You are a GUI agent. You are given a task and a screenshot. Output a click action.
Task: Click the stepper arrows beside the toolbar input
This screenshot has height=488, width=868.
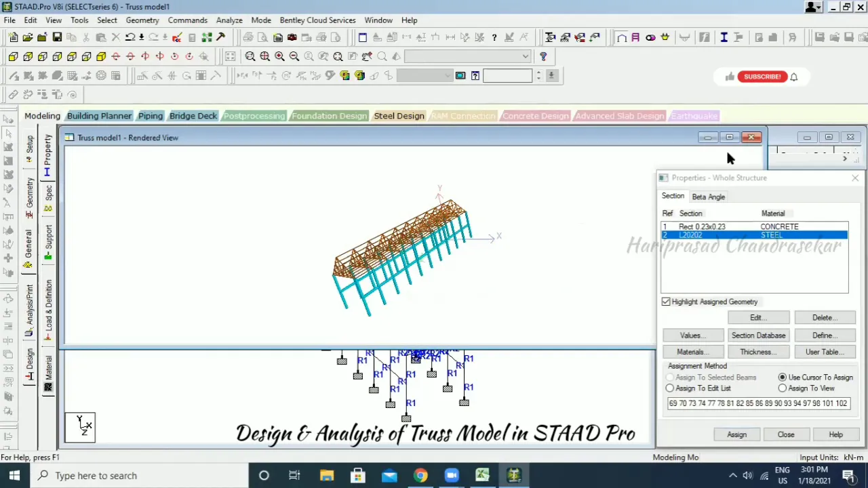538,75
